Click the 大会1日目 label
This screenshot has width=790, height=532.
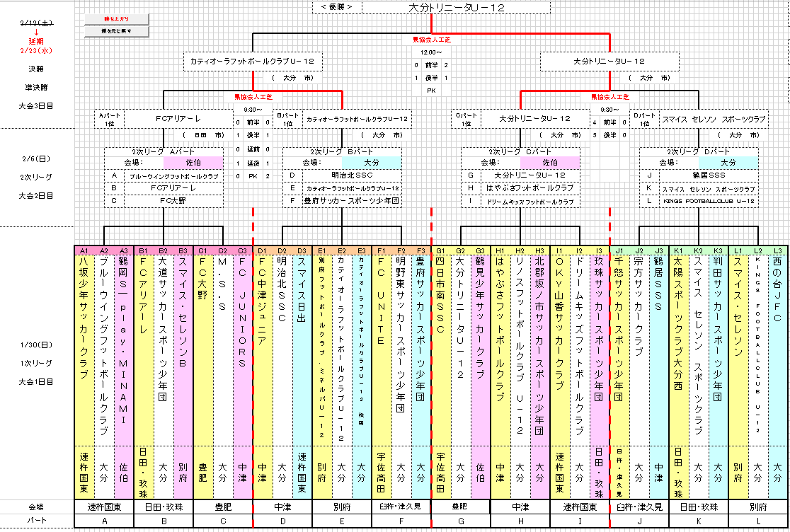click(x=36, y=381)
